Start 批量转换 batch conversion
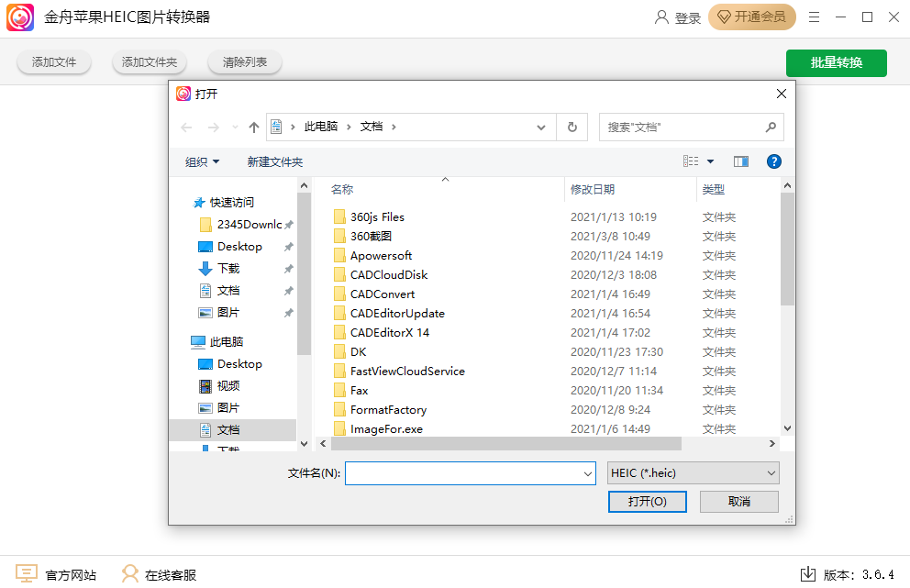910x588 pixels. click(837, 62)
